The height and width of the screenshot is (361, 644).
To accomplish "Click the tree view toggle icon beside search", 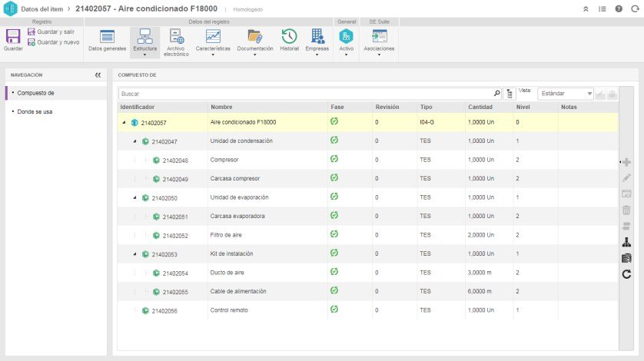I will click(510, 94).
